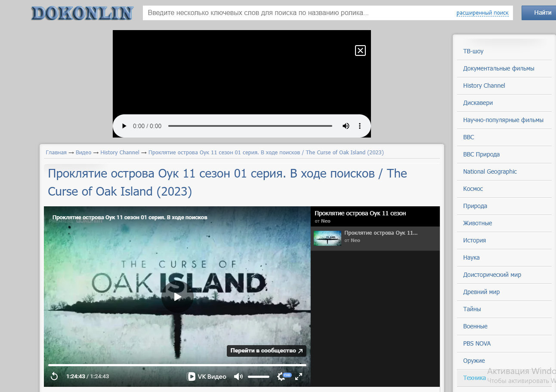
Task: Open the Древний мир category
Action: (482, 292)
